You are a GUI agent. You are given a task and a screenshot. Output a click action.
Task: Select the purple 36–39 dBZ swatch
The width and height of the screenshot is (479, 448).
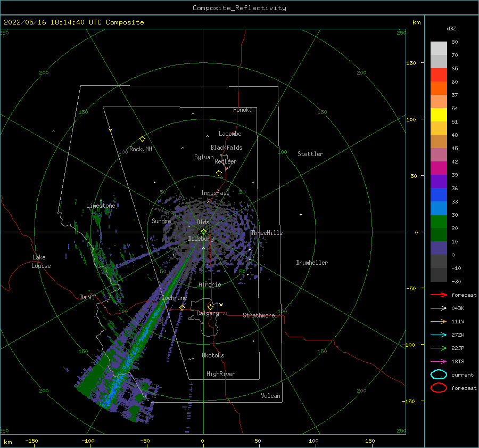(439, 182)
